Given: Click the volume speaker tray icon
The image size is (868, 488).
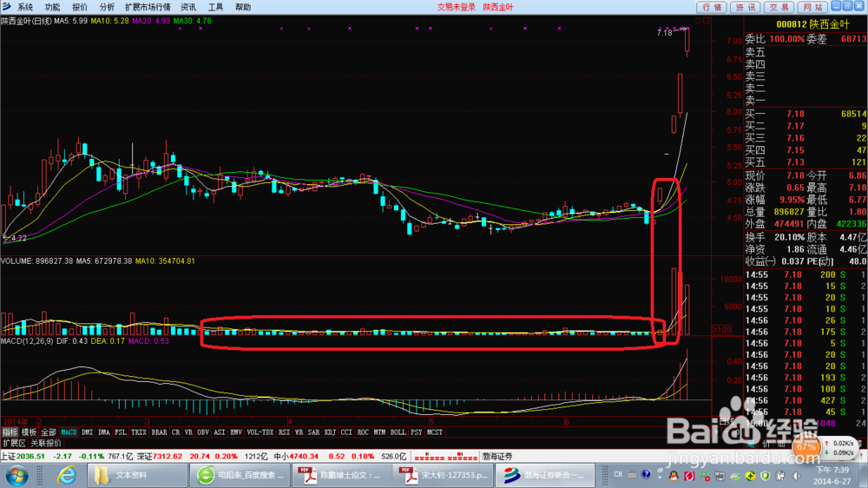Looking at the screenshot, I should point(797,476).
